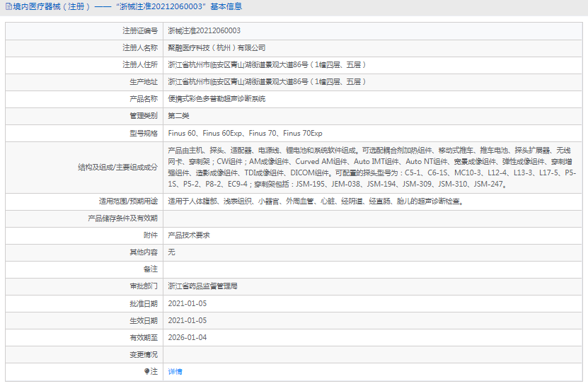
Task: Open the 详情 link in the 注 row
Action: [x=175, y=371]
